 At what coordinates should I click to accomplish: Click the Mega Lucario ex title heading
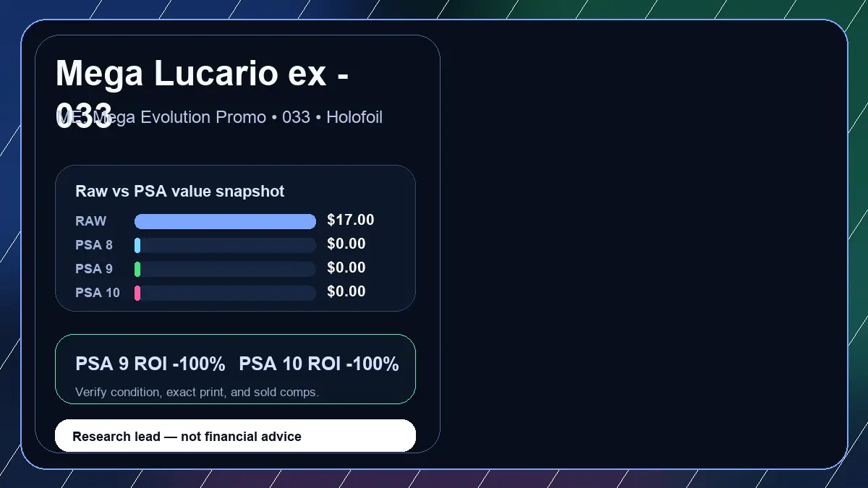(202, 94)
